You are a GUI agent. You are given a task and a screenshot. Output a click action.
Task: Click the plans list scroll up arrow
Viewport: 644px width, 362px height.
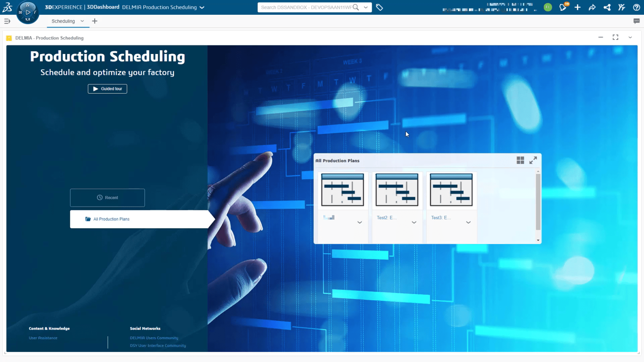tap(538, 171)
